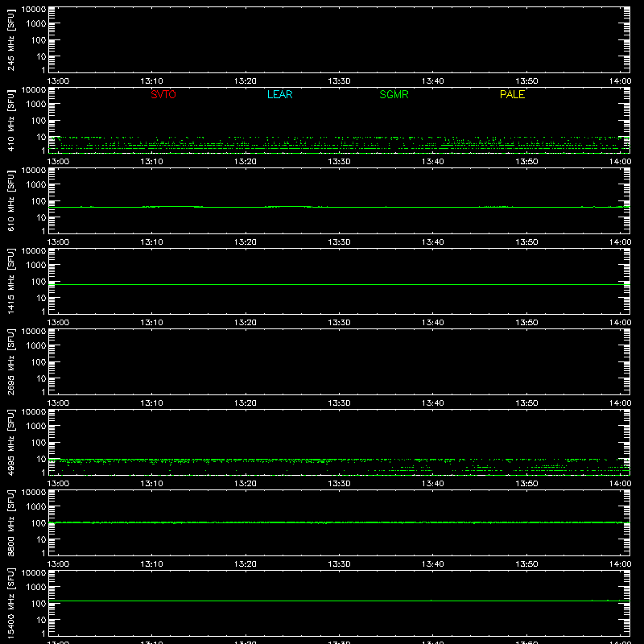
Task: Click the 10000 tick on 4995 MHz axis
Action: tap(34, 412)
